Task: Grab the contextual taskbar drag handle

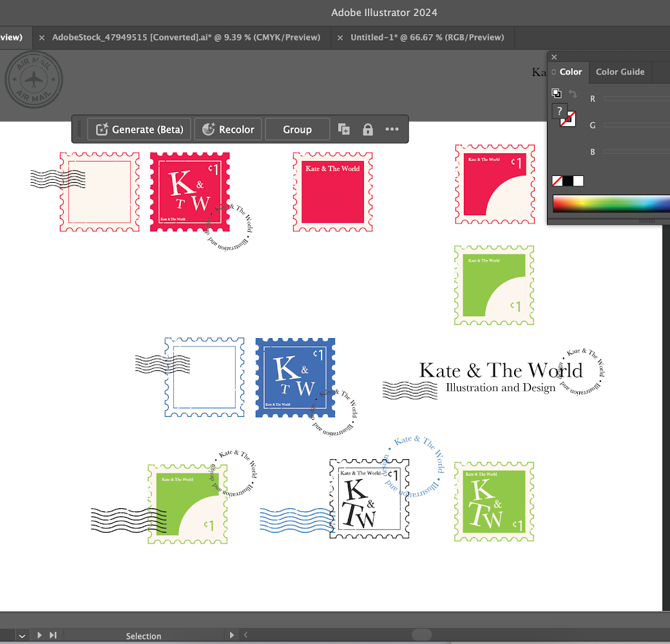Action: 79,129
